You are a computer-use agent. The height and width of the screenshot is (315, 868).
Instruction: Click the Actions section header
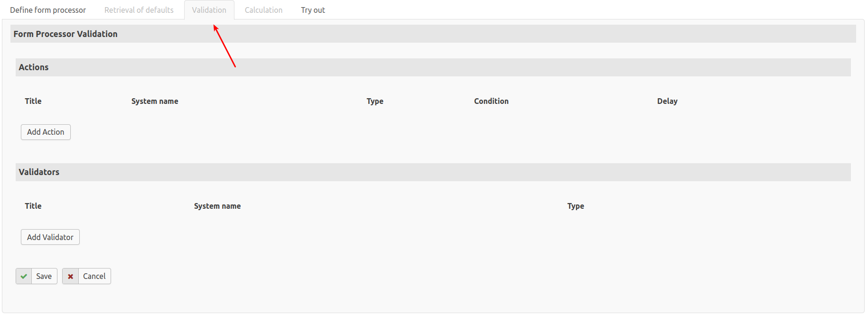pyautogui.click(x=34, y=67)
